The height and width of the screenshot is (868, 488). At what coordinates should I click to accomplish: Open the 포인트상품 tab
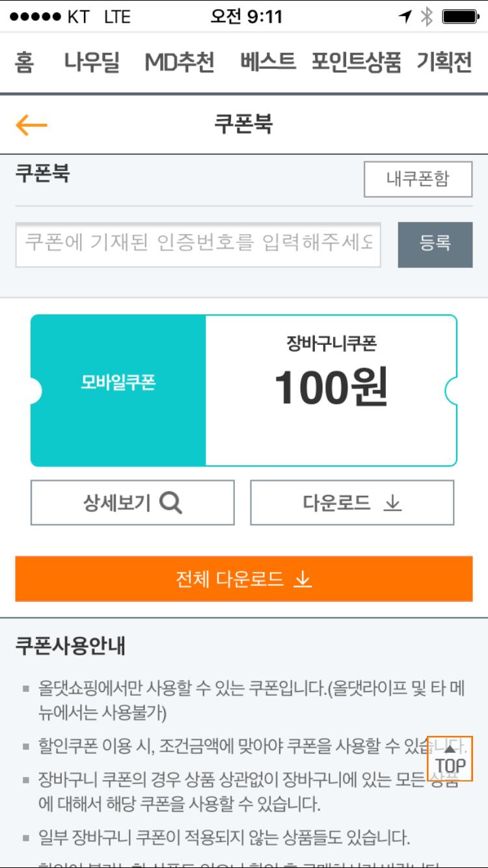coord(356,62)
